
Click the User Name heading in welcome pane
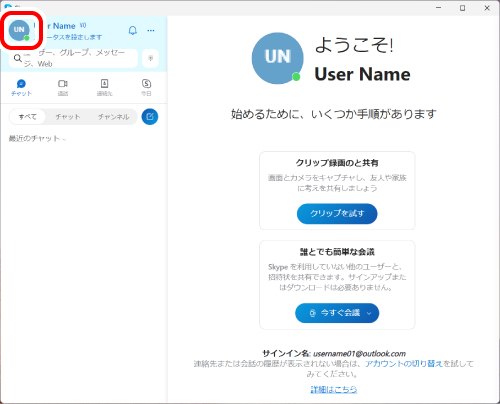click(362, 74)
